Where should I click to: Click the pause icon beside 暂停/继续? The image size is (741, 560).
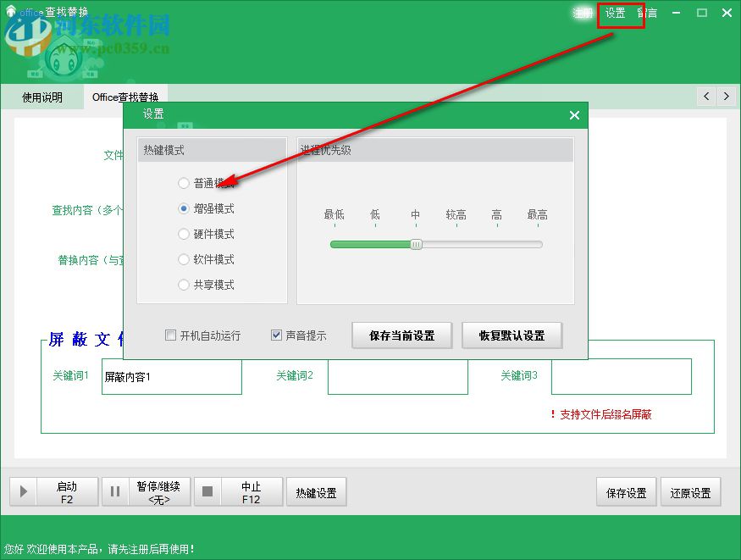[114, 491]
